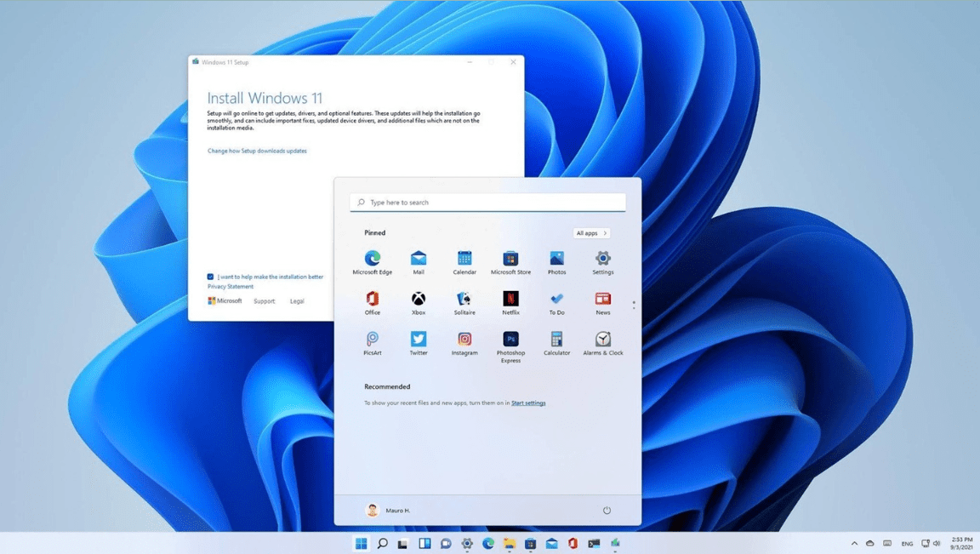Launch the Office pinned app
The image size is (980, 554).
[x=373, y=303]
